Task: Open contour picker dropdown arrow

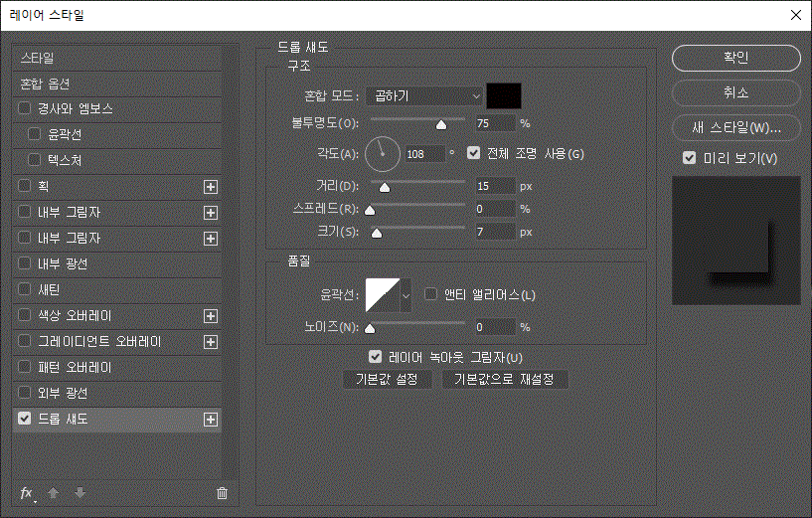Action: [x=406, y=295]
